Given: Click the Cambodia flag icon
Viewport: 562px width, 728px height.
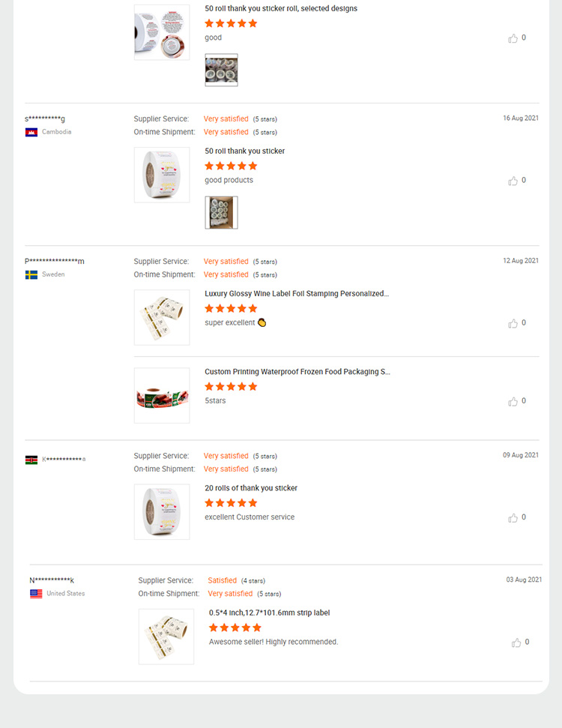Looking at the screenshot, I should (x=31, y=131).
